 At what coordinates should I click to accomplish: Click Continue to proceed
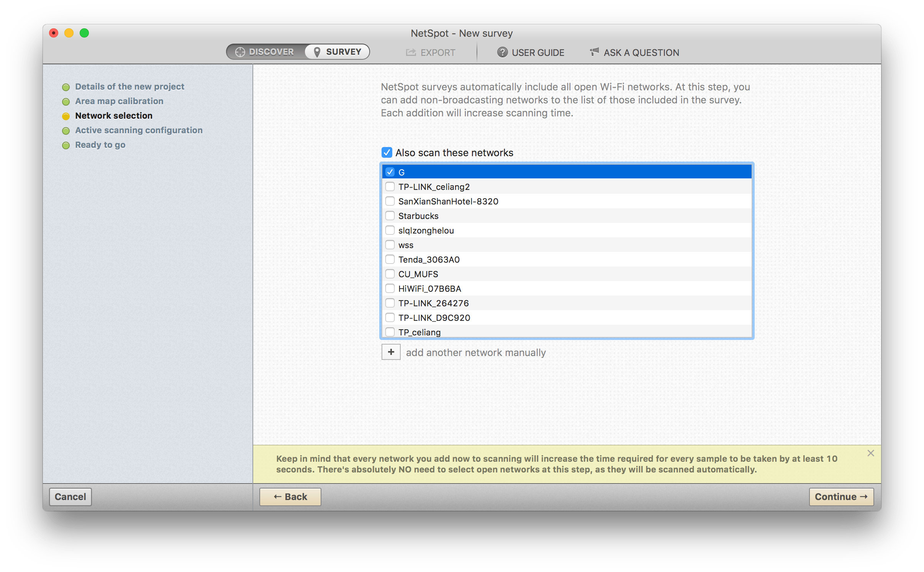pos(841,497)
